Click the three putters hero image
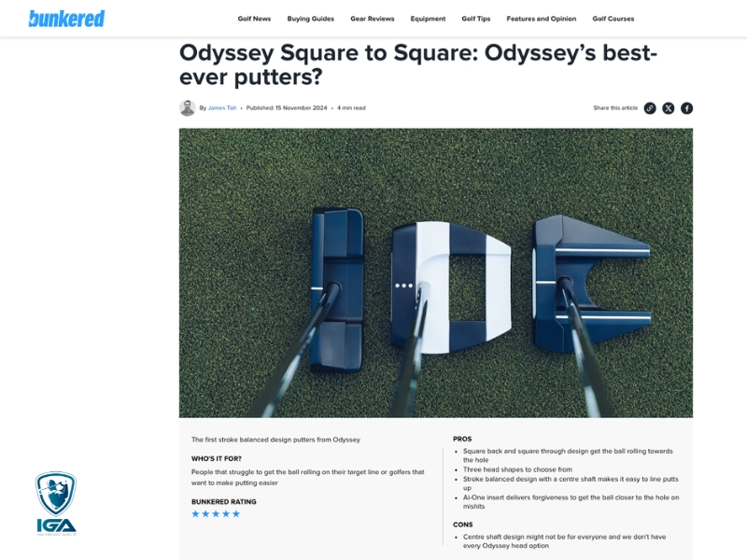Viewport: 747px width, 560px height. point(436,273)
